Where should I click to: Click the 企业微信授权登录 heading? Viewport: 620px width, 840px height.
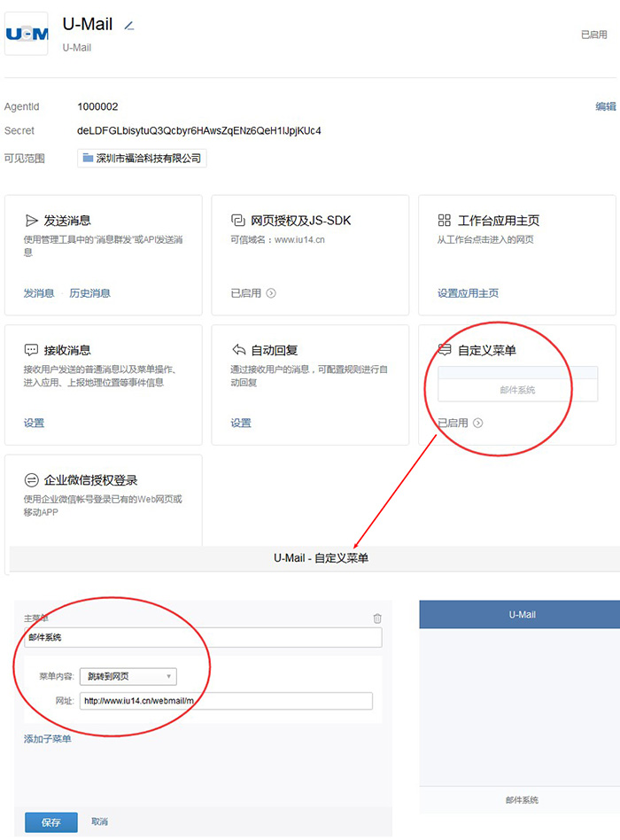coord(90,480)
